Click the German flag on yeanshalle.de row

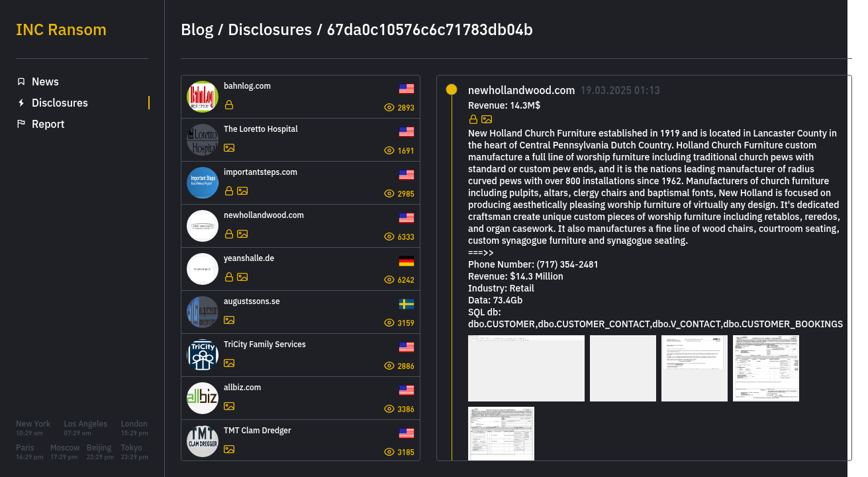[x=407, y=261]
